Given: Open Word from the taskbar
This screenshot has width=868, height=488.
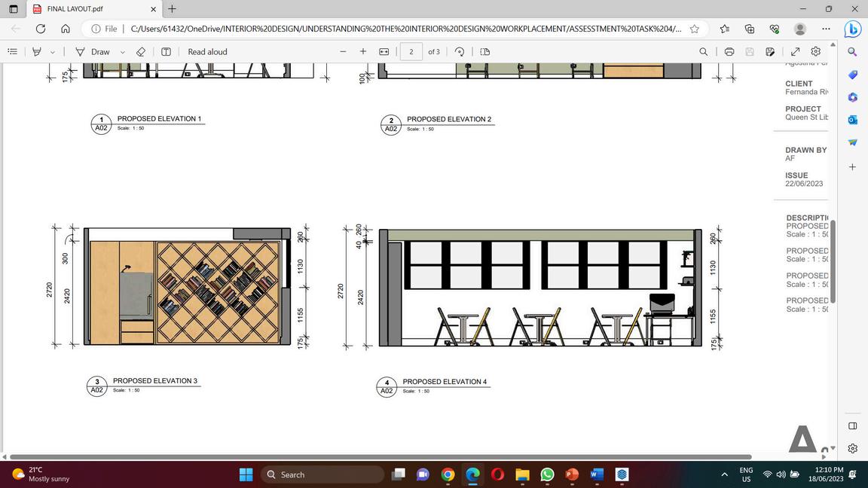Looking at the screenshot, I should 597,474.
